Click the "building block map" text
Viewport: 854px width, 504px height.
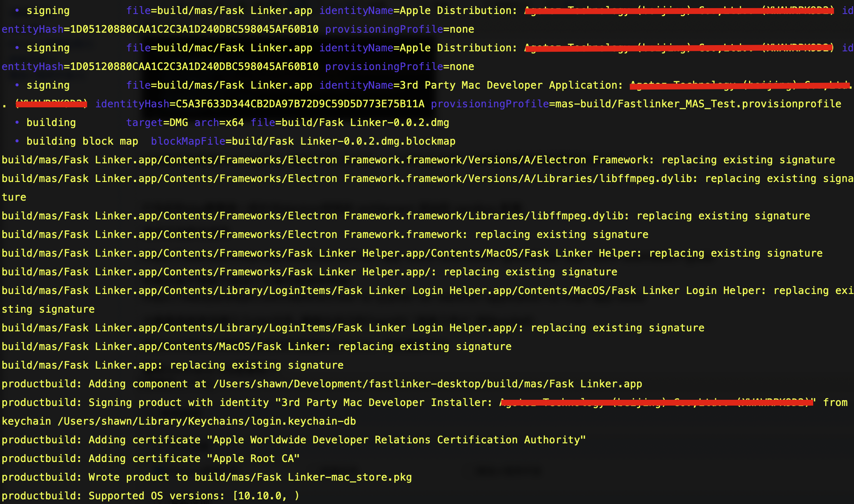tap(82, 141)
